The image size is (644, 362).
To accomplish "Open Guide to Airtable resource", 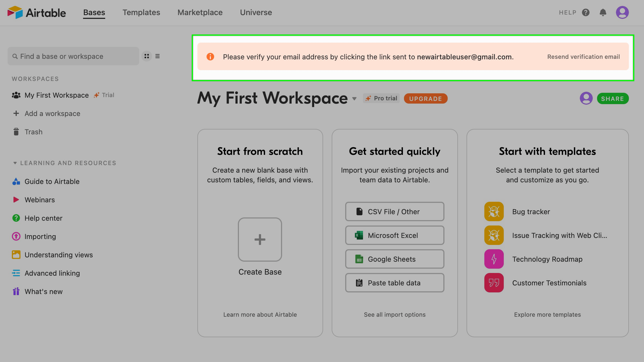I will (52, 182).
